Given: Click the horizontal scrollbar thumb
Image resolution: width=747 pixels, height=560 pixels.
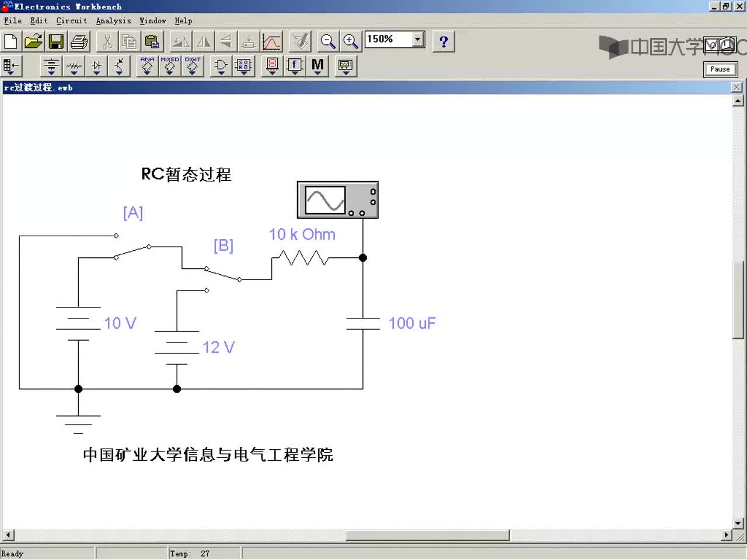Looking at the screenshot, I should tap(428, 535).
